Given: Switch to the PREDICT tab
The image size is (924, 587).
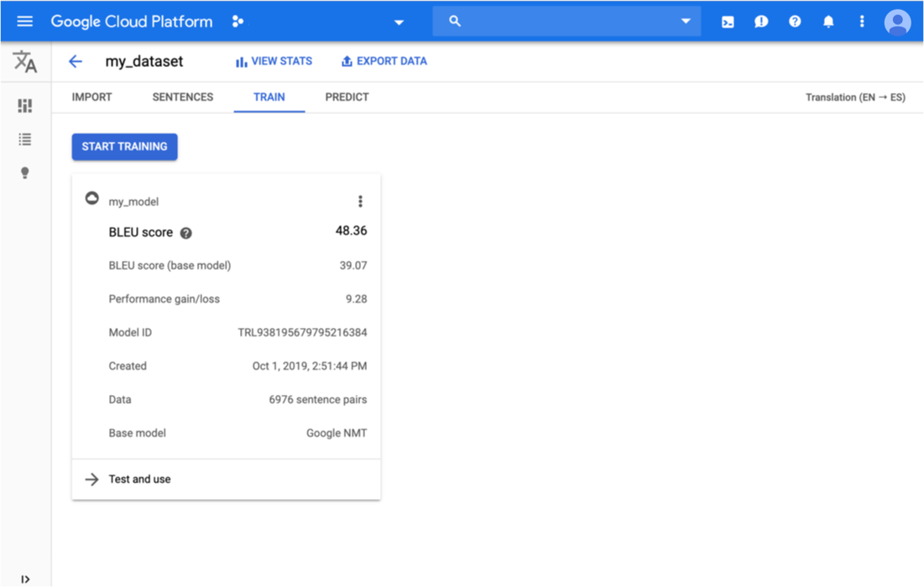Looking at the screenshot, I should 347,97.
